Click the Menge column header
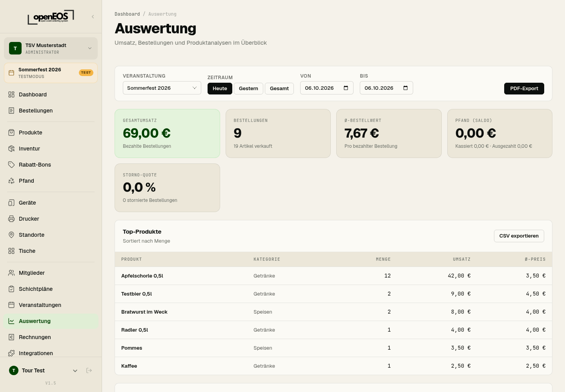This screenshot has height=392, width=565. [383, 260]
